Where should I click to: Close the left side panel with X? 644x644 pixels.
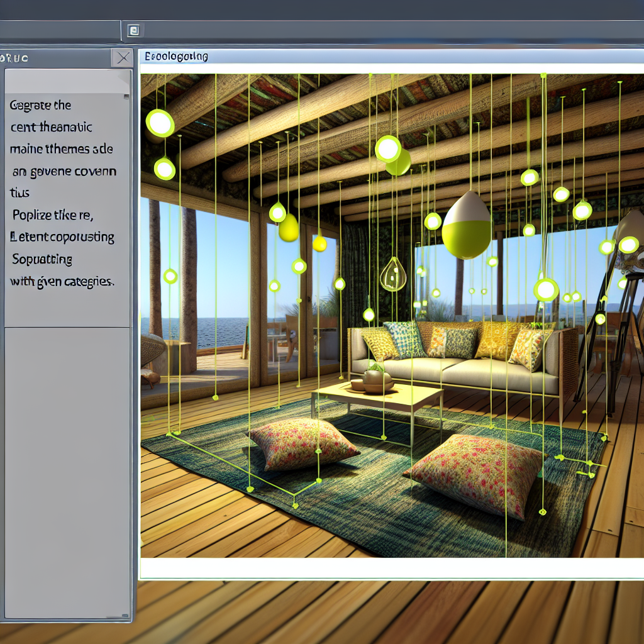tap(122, 58)
